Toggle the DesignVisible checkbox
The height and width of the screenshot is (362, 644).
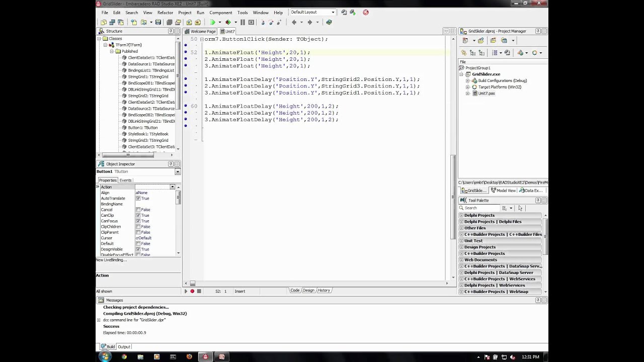(x=138, y=249)
